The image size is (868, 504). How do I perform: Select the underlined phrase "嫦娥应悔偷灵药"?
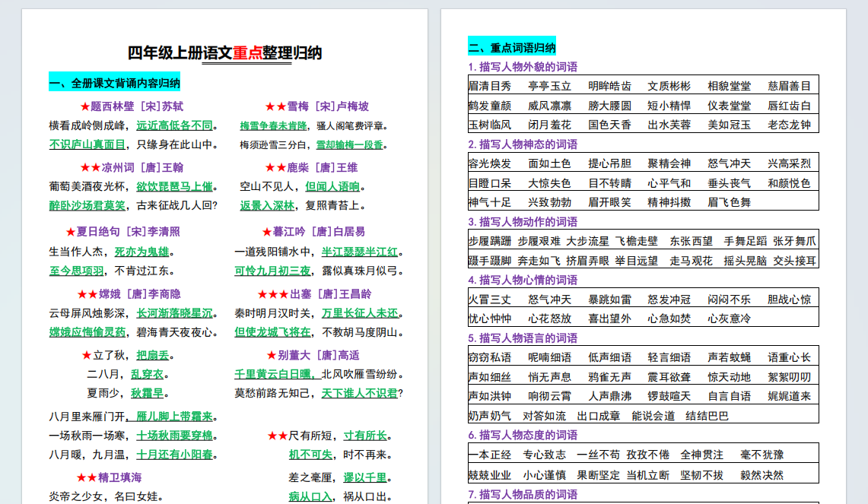click(87, 332)
